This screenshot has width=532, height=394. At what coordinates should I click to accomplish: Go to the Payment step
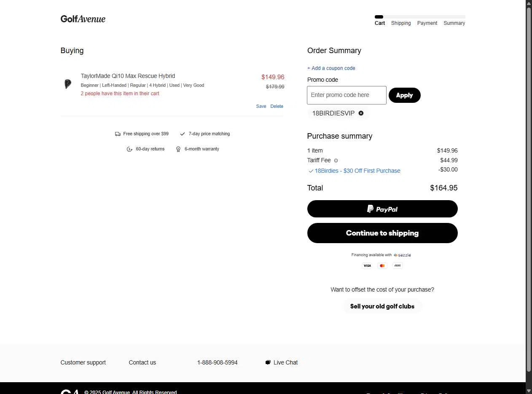[x=427, y=23]
